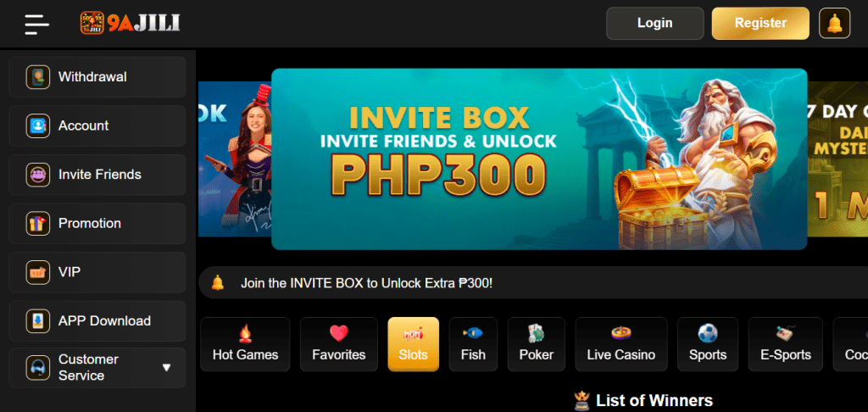
Task: Open the notification bell in header
Action: point(834,23)
